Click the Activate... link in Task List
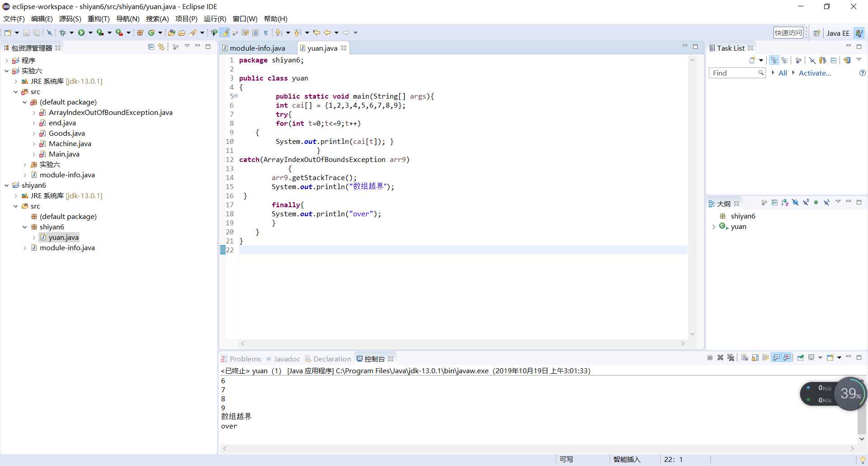This screenshot has width=868, height=466. [x=815, y=73]
